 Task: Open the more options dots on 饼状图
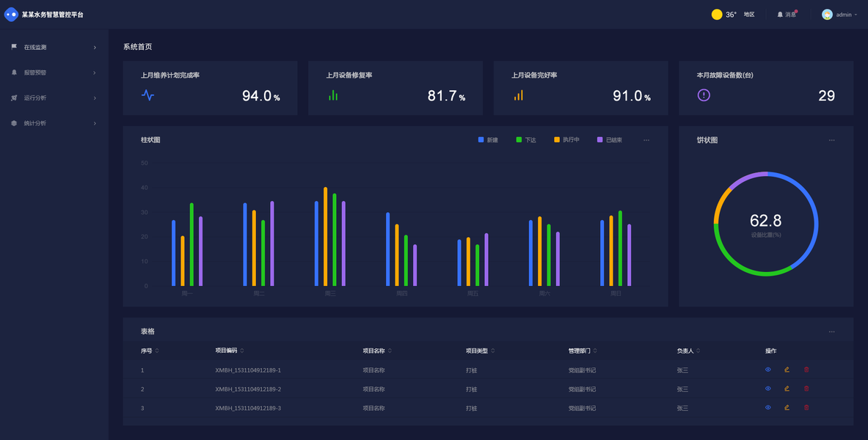(x=831, y=141)
